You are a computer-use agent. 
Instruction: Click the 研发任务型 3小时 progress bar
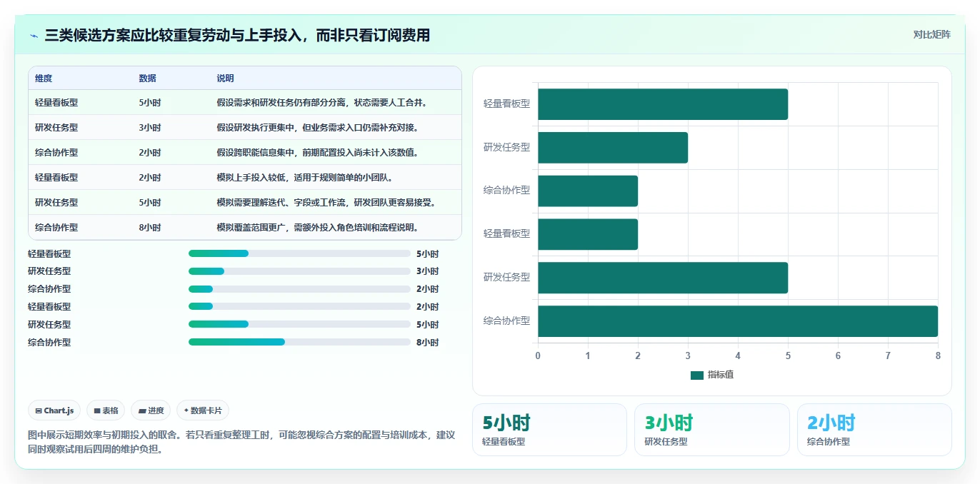(x=299, y=271)
